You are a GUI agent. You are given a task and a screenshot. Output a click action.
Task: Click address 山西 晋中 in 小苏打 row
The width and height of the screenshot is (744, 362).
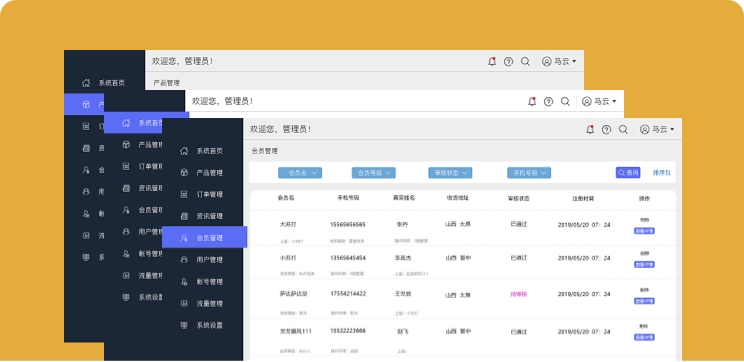[x=458, y=258]
